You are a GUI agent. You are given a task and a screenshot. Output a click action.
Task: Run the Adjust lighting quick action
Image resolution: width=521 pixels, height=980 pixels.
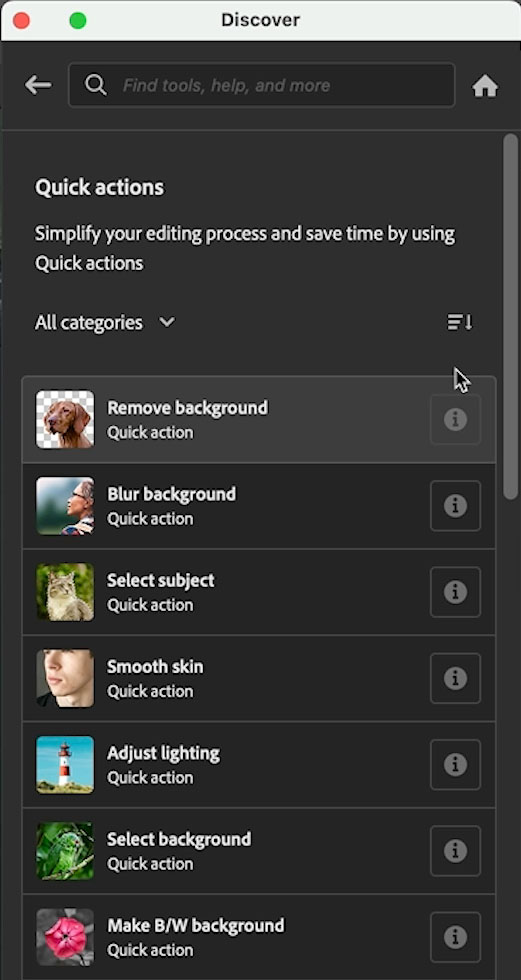tap(259, 764)
